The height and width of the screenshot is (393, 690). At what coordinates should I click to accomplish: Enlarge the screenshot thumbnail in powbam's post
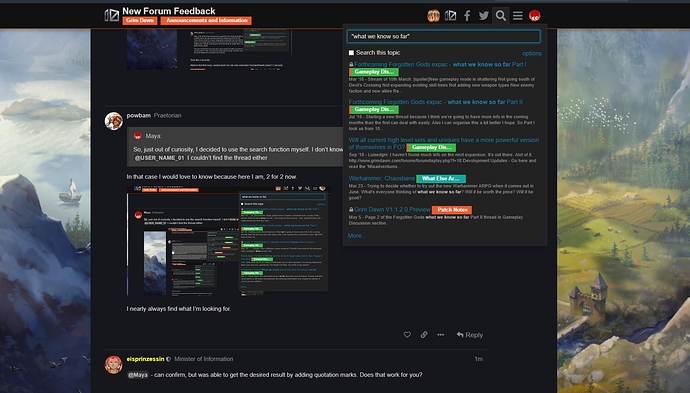click(x=228, y=241)
